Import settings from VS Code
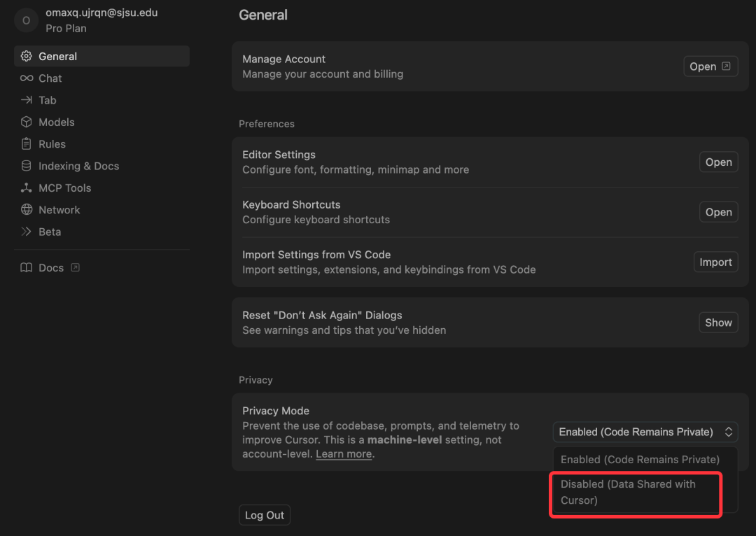 click(715, 262)
